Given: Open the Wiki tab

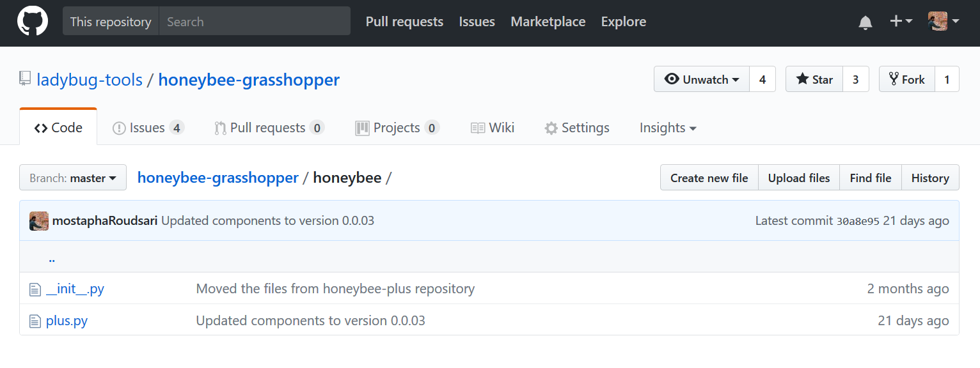Looking at the screenshot, I should point(493,128).
